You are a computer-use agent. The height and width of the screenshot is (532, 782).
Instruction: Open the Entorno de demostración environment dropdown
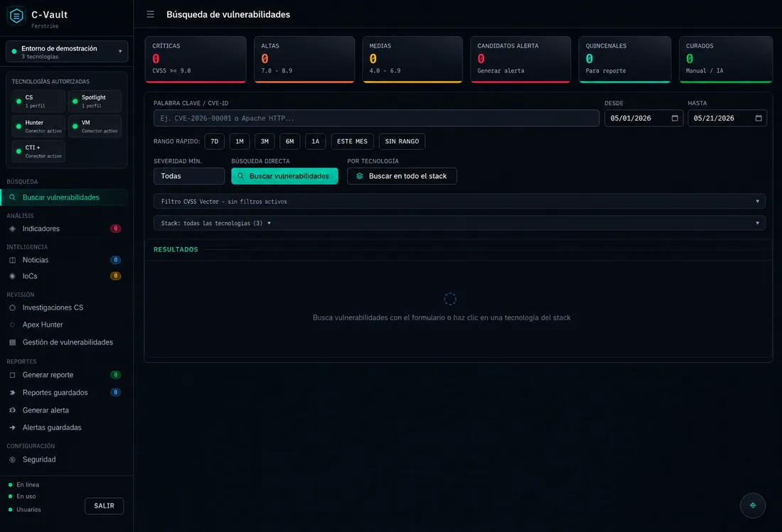pyautogui.click(x=67, y=51)
